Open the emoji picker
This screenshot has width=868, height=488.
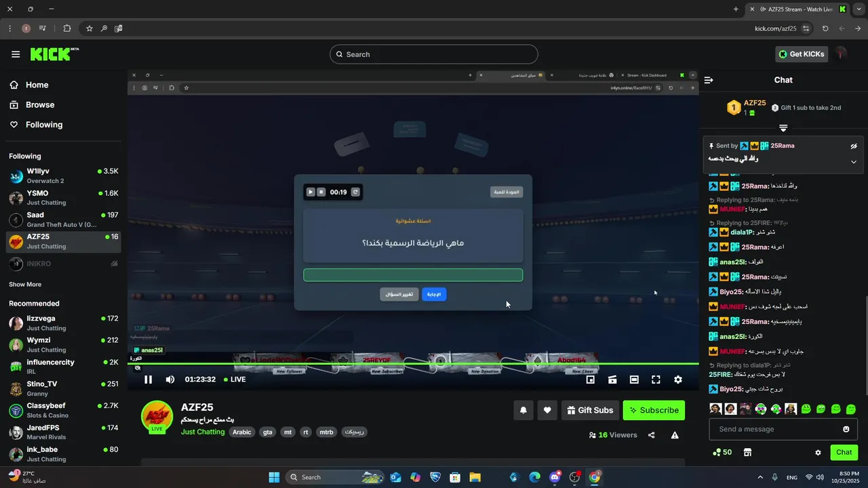[846, 429]
